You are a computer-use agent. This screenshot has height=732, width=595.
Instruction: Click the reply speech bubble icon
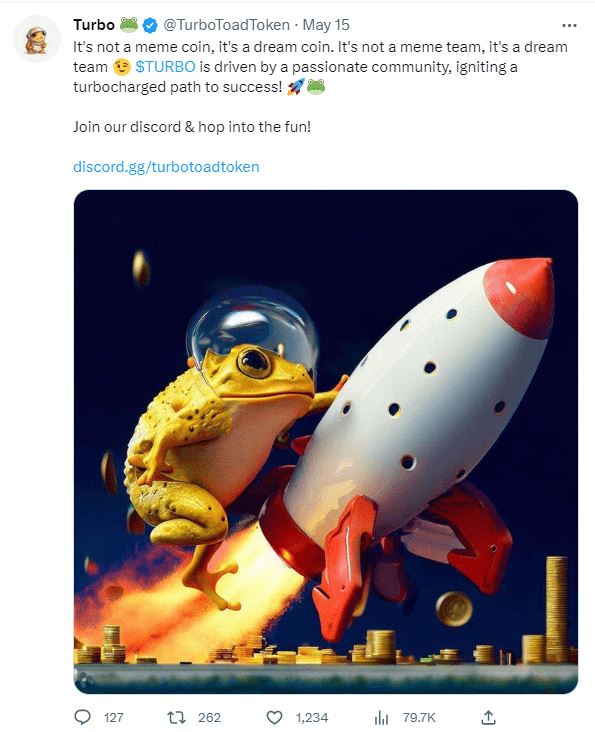click(x=83, y=717)
